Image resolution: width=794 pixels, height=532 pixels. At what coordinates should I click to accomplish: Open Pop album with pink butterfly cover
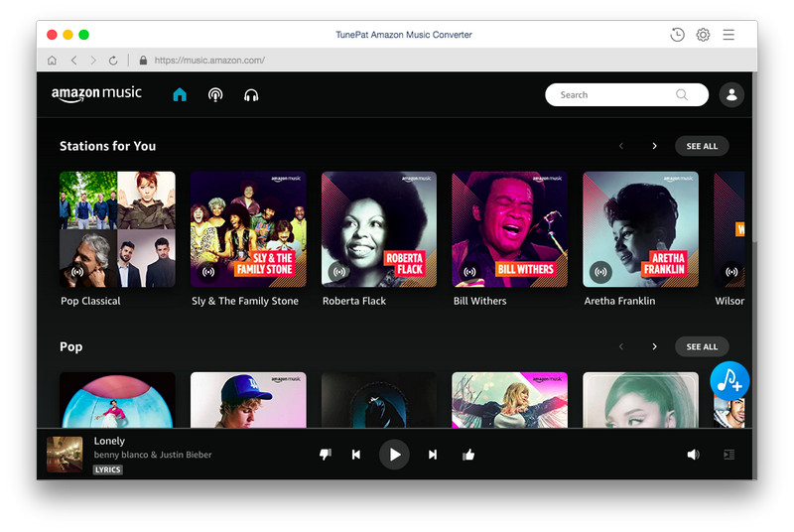tap(510, 400)
